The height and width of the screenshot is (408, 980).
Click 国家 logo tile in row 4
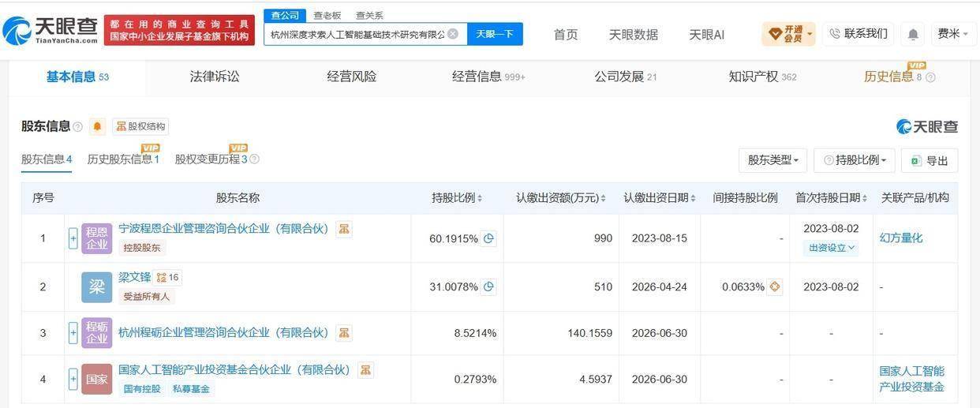[x=97, y=380]
